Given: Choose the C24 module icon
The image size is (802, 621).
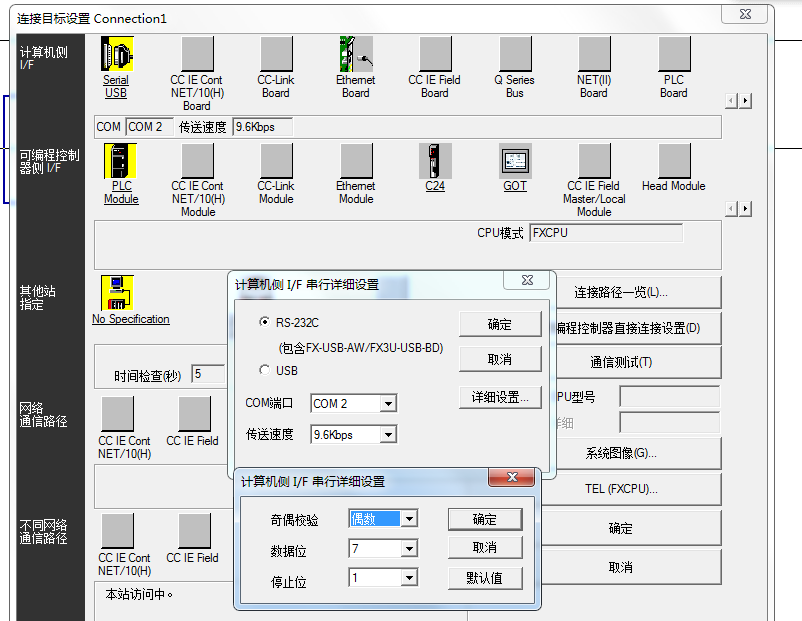Looking at the screenshot, I should (x=435, y=161).
